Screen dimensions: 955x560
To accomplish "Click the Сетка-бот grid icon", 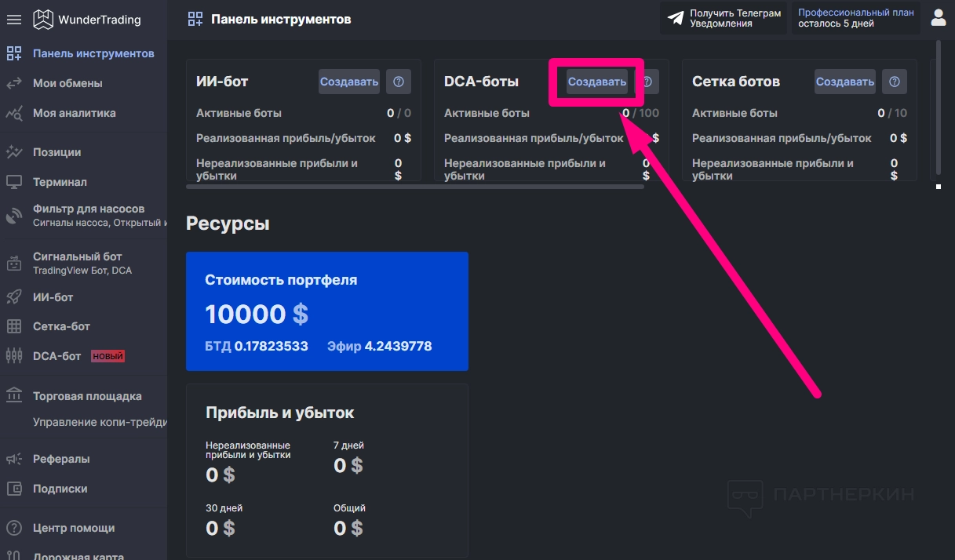I will (x=13, y=326).
